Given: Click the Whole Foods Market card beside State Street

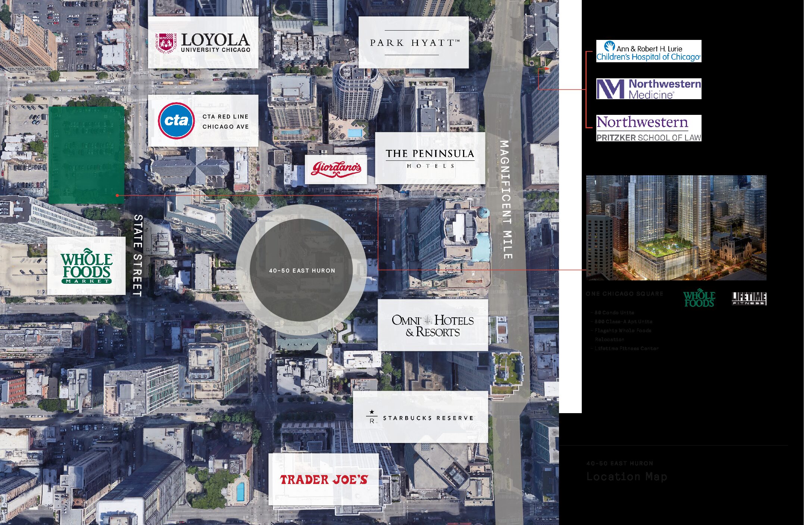Looking at the screenshot, I should tap(86, 266).
